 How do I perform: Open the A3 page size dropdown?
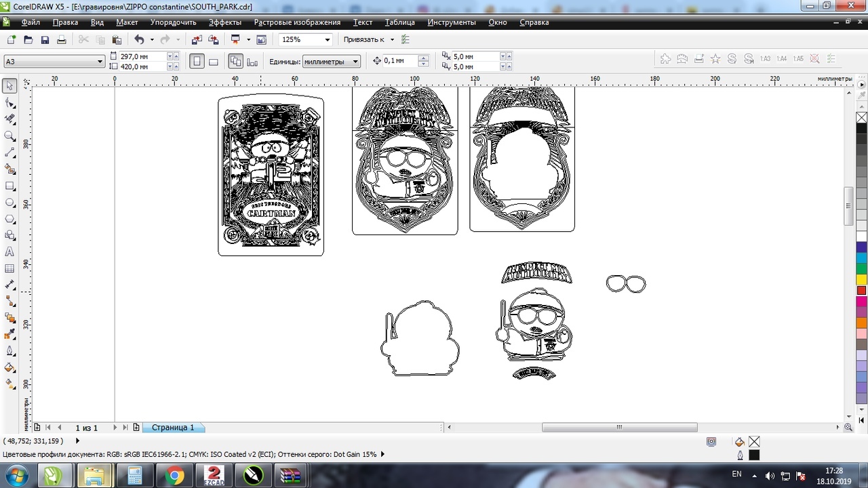100,62
